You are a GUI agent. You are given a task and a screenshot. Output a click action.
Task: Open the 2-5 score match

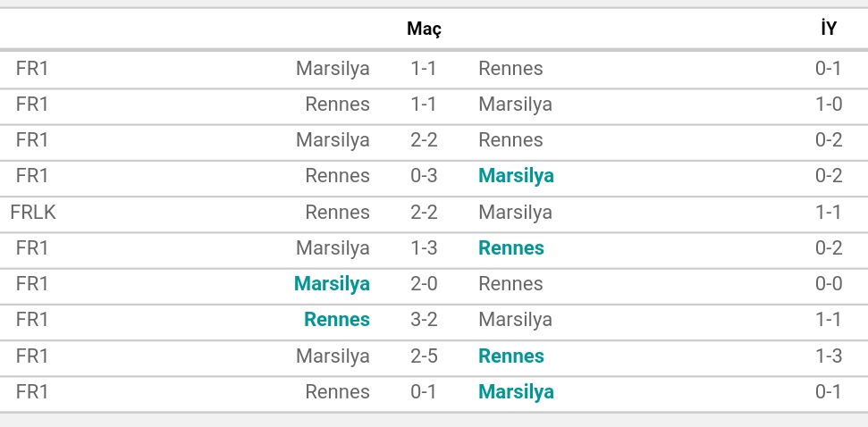(424, 356)
